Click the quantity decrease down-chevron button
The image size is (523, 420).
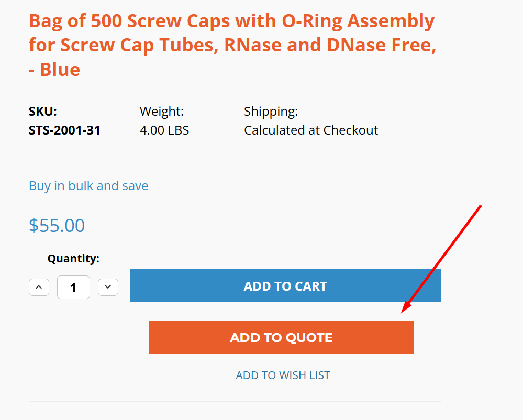(108, 287)
